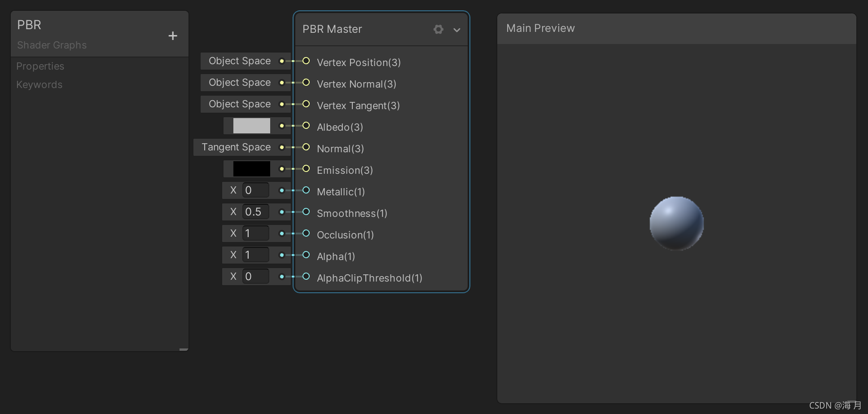Edit the Alpha X value field
This screenshot has height=414, width=868.
point(255,255)
